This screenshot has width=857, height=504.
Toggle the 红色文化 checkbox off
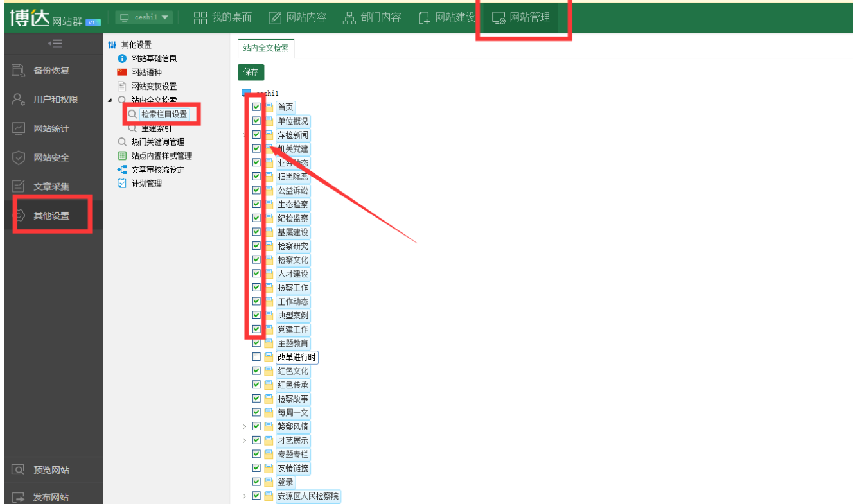tap(256, 370)
